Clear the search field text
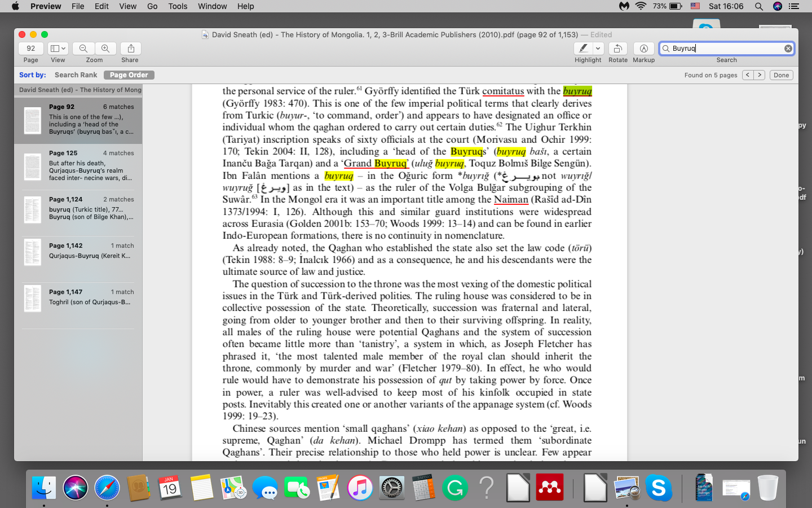Image resolution: width=812 pixels, height=508 pixels. (x=788, y=49)
